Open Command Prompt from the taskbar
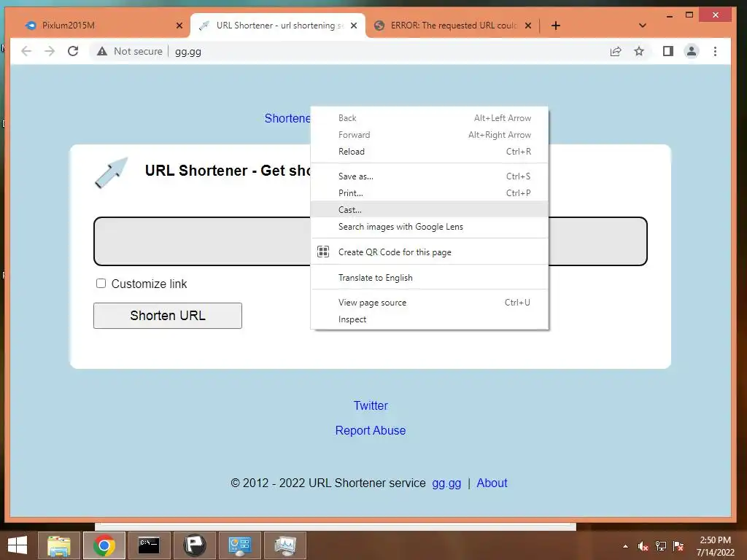 tap(149, 545)
